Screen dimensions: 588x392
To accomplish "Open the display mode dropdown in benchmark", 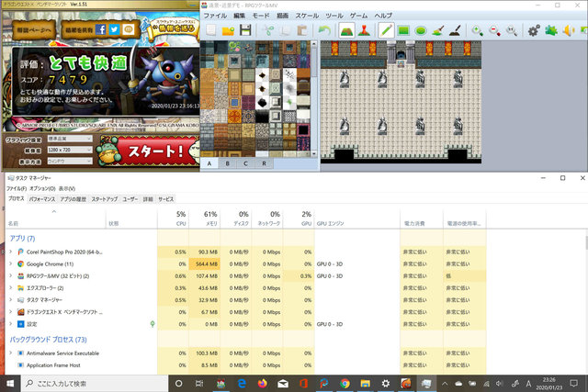I will tap(70, 162).
